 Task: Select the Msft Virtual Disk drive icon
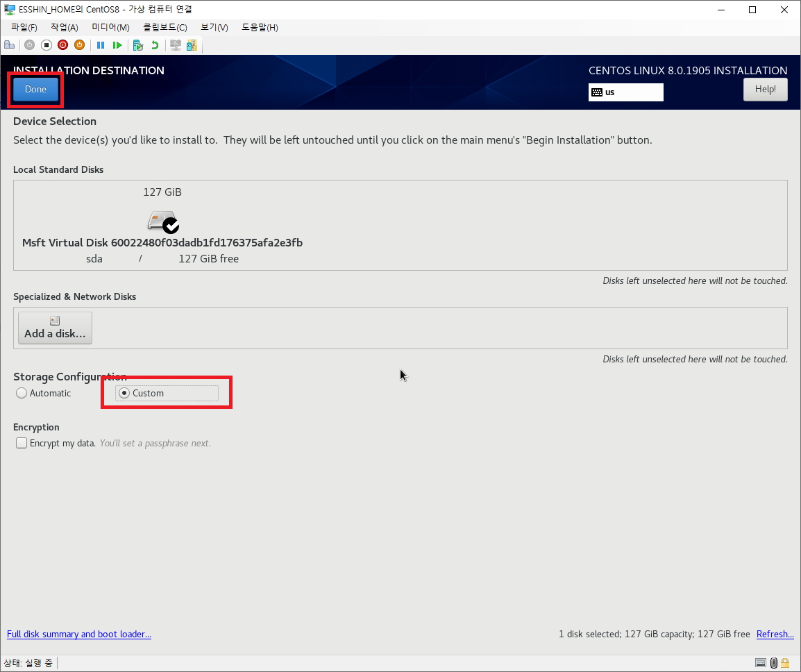point(163,221)
